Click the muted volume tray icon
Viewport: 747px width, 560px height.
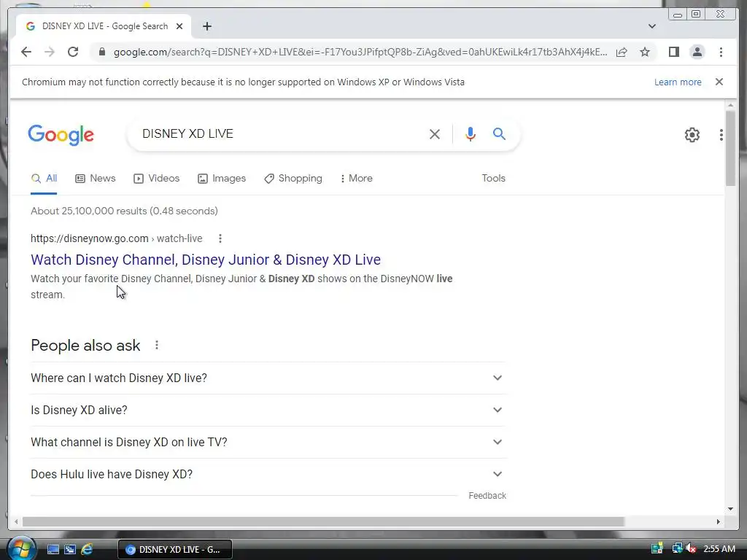tap(691, 548)
